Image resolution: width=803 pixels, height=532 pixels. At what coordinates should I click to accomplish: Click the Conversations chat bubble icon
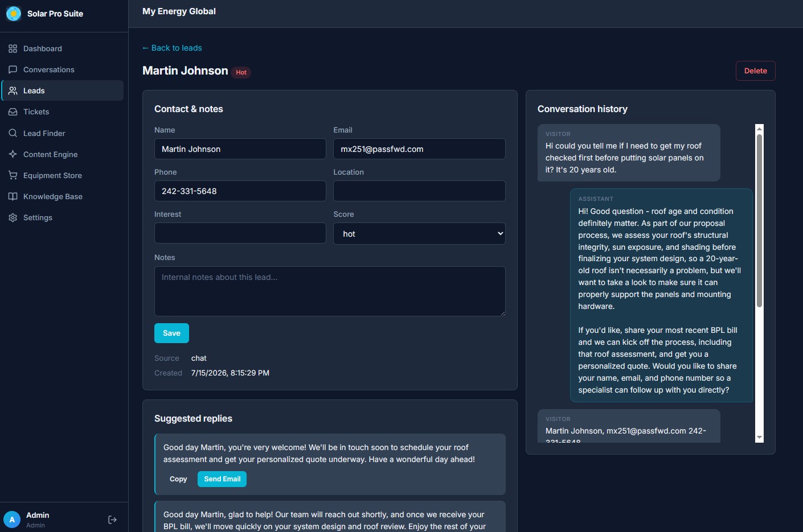[13, 70]
